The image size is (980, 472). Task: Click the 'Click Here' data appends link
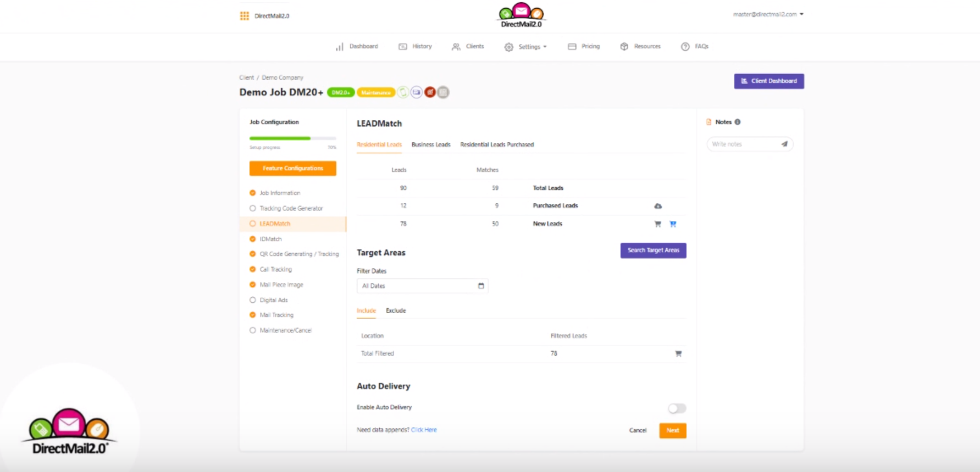coord(424,430)
